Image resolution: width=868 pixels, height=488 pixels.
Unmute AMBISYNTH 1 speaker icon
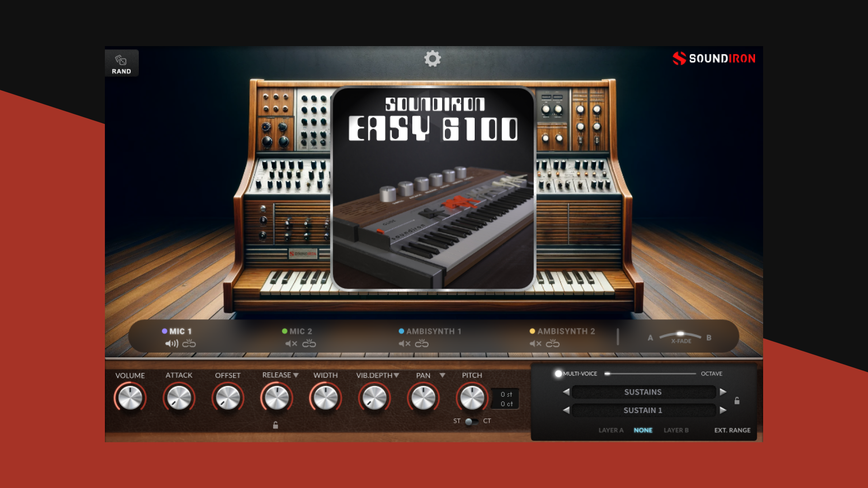click(x=405, y=343)
